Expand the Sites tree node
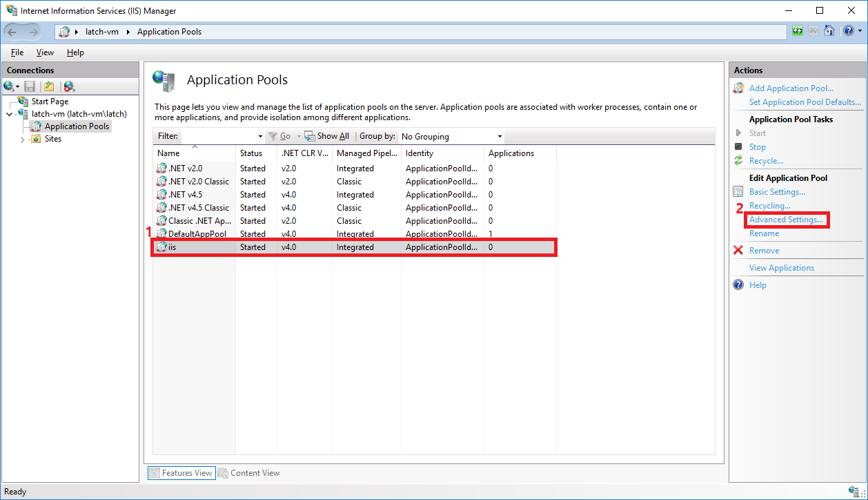868x500 pixels. coord(22,139)
